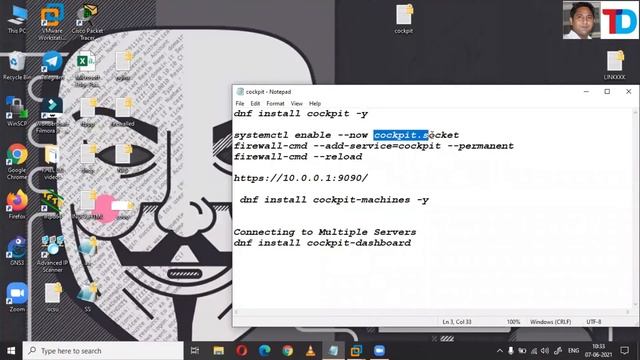This screenshot has width=640, height=360.
Task: Open This PC desktop icon
Action: click(17, 19)
